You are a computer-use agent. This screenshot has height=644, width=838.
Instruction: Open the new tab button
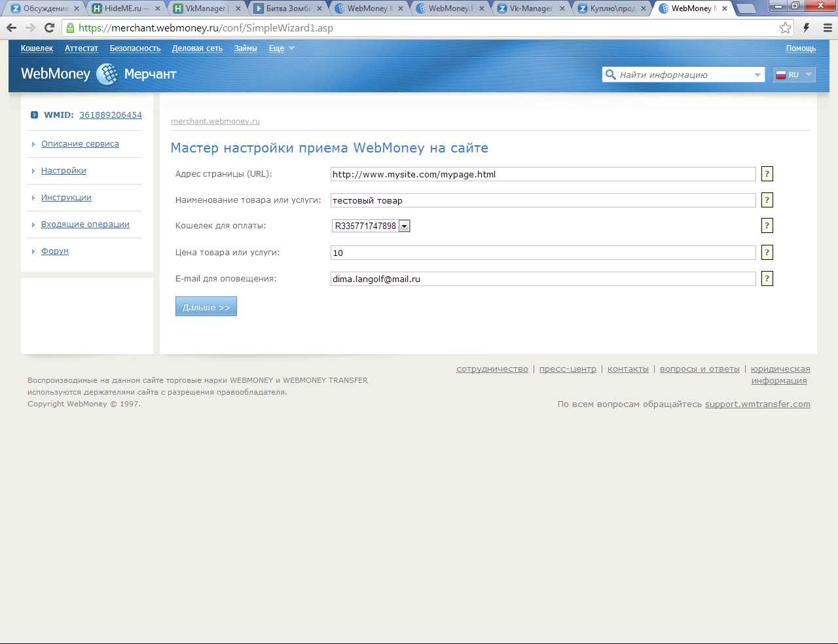pyautogui.click(x=746, y=9)
